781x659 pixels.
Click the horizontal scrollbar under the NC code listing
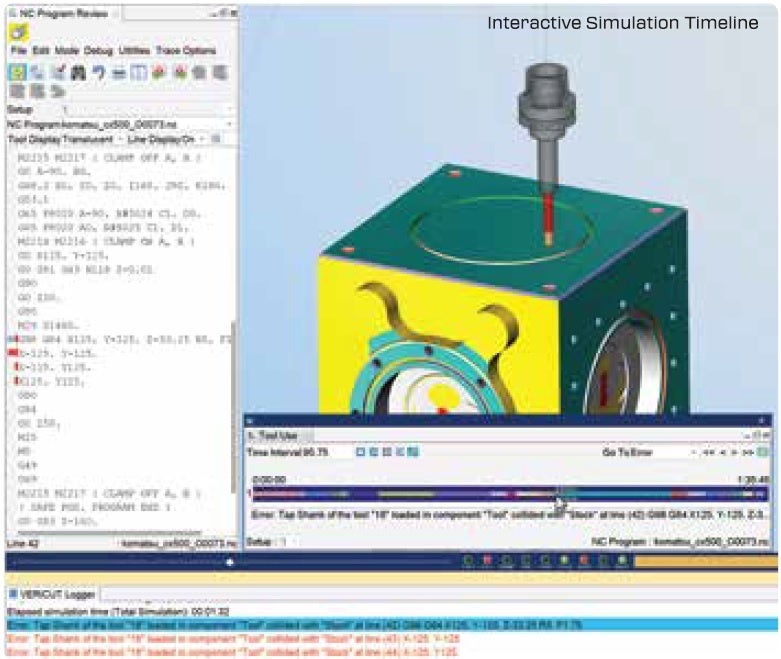108,532
